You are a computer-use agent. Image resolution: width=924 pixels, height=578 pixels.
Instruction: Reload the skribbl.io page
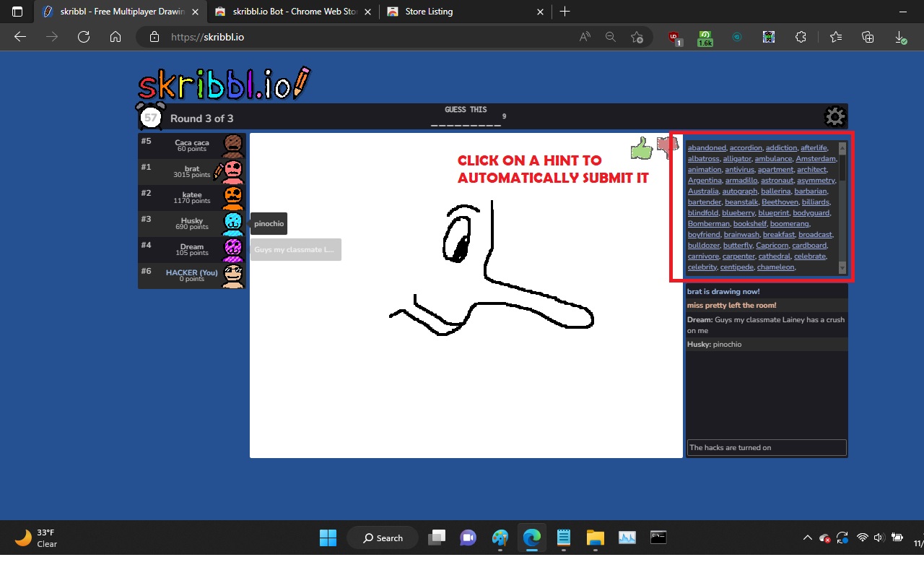83,37
